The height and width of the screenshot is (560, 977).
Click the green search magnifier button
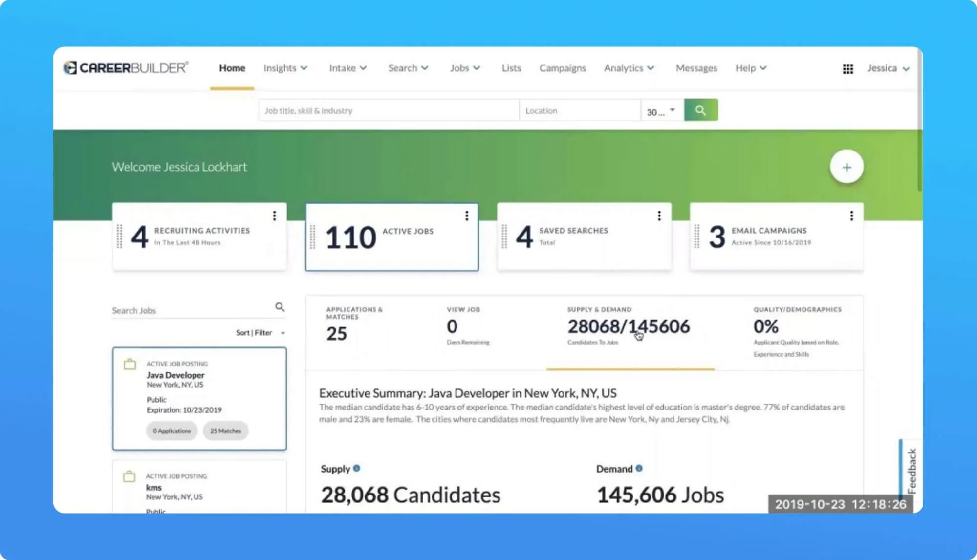pos(701,110)
